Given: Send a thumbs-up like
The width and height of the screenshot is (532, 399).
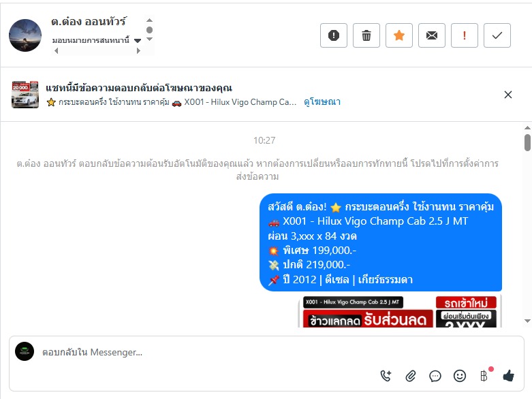Looking at the screenshot, I should (508, 375).
